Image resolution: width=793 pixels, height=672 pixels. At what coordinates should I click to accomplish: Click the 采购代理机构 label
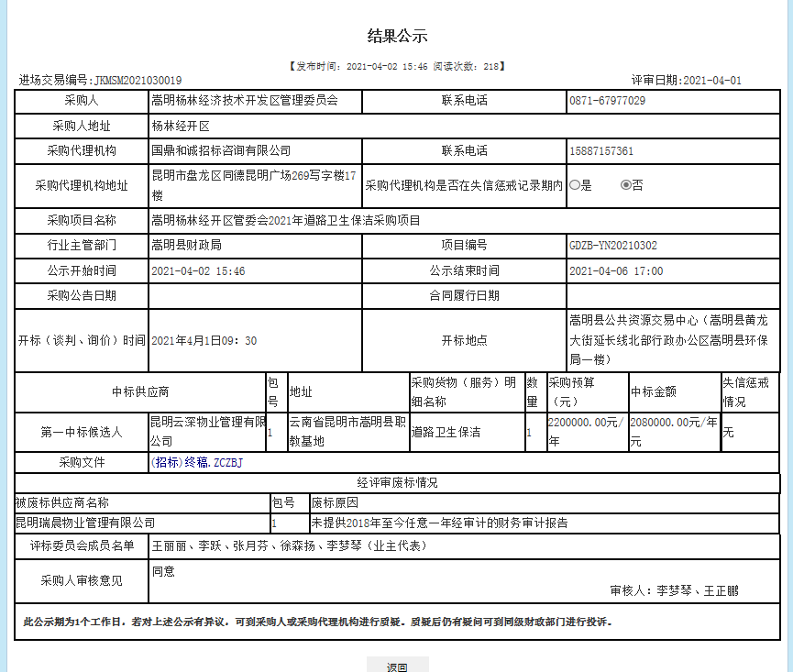[x=82, y=150]
